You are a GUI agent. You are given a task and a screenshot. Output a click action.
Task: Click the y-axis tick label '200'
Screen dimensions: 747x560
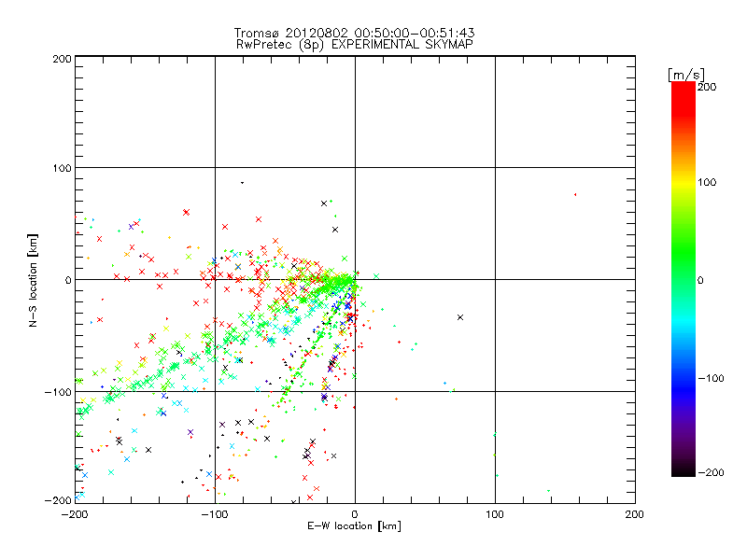62,59
